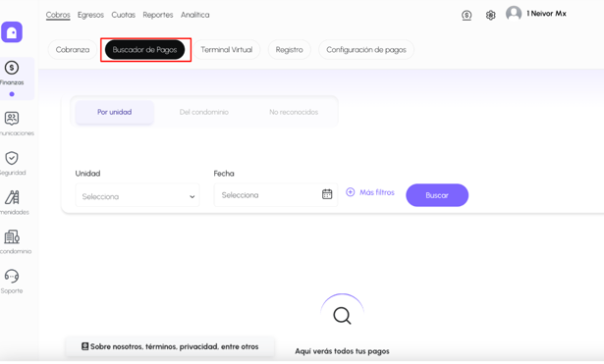The height and width of the screenshot is (364, 604).
Task: Click the Más filtros link
Action: pos(377,192)
